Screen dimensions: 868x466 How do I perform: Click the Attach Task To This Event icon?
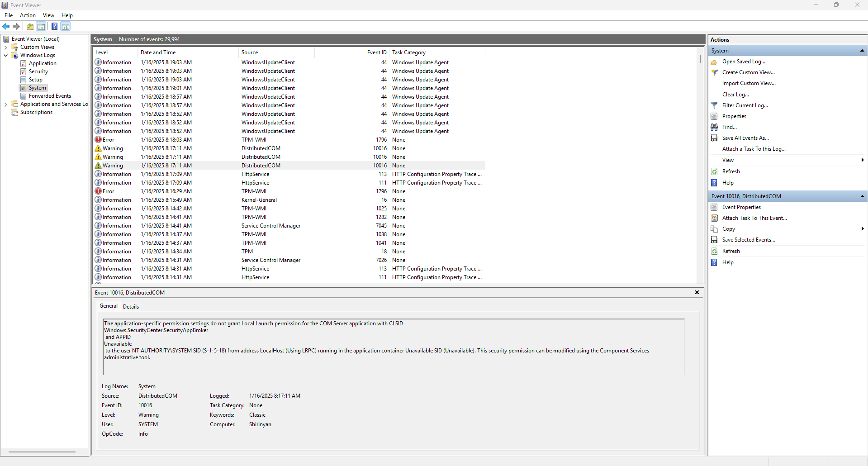pos(714,219)
